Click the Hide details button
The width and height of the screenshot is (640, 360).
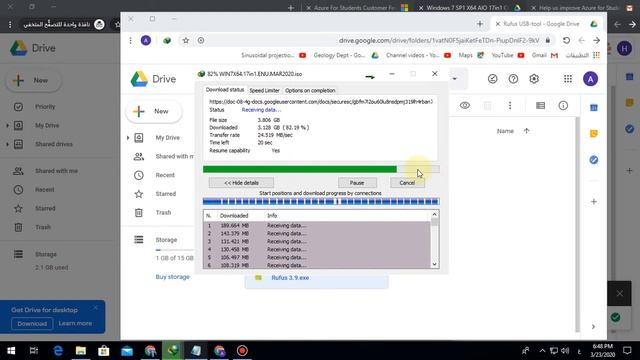(241, 183)
